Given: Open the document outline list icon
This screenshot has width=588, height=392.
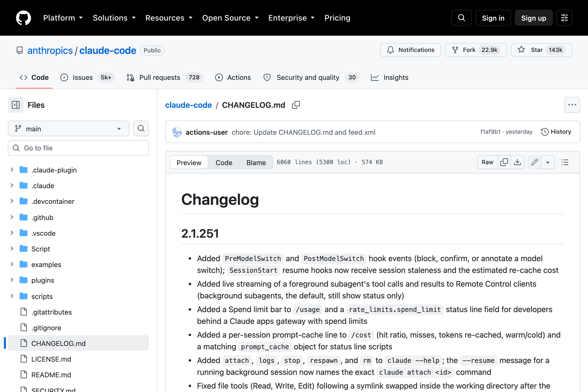Looking at the screenshot, I should pos(565,162).
